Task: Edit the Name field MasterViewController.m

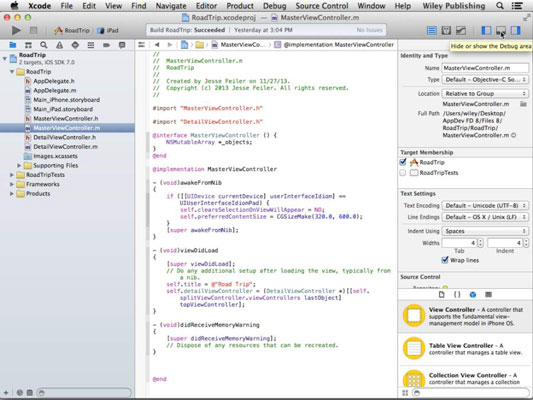Action: point(485,68)
